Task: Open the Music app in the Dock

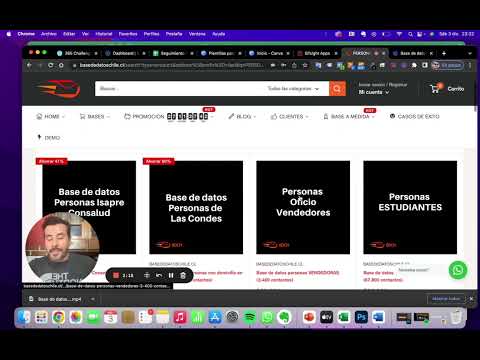Action: [x=180, y=317]
